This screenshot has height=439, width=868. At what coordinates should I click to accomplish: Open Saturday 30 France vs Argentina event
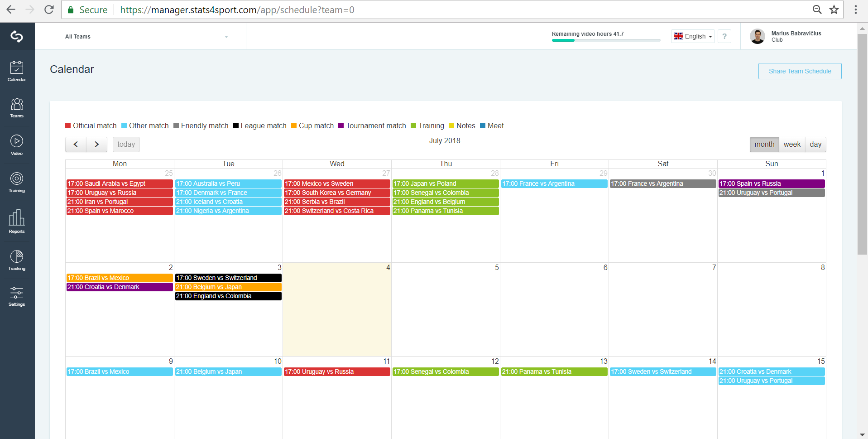coord(663,183)
